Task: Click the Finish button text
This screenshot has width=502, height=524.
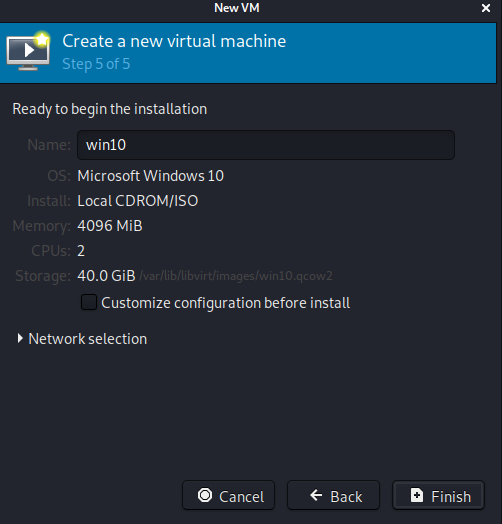Action: click(x=451, y=497)
